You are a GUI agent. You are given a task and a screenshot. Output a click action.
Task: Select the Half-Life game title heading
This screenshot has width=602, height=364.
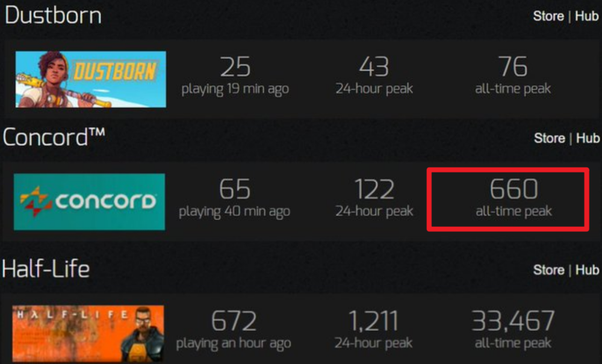46,268
